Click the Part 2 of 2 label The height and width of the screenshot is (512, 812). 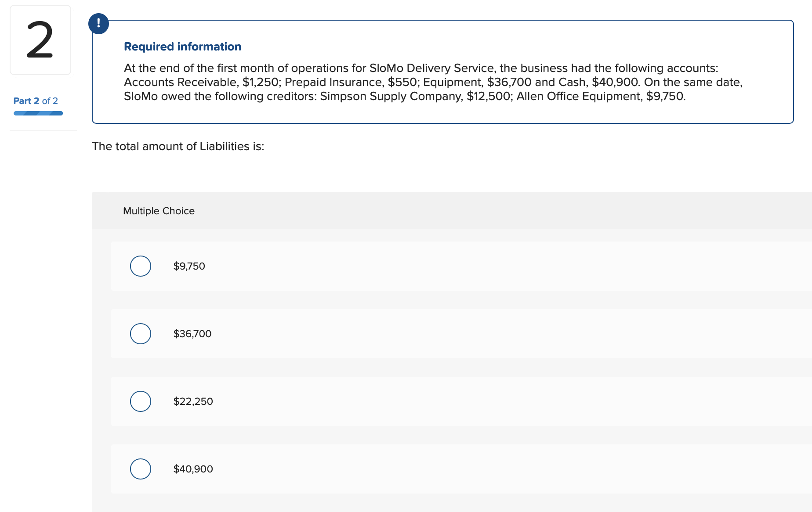tap(36, 101)
